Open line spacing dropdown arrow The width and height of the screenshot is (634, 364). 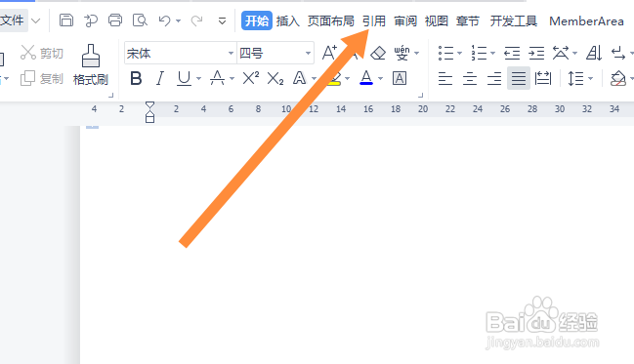[590, 78]
